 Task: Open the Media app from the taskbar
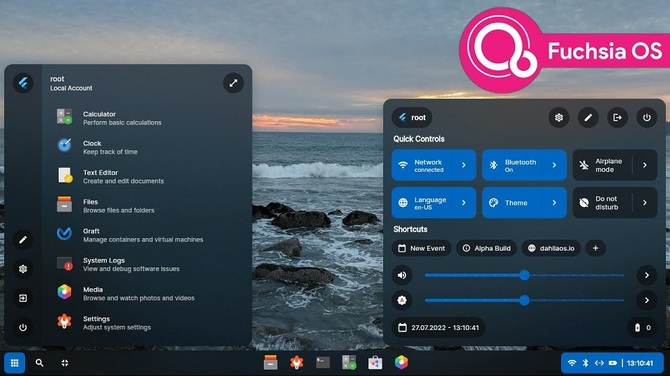pos(401,363)
